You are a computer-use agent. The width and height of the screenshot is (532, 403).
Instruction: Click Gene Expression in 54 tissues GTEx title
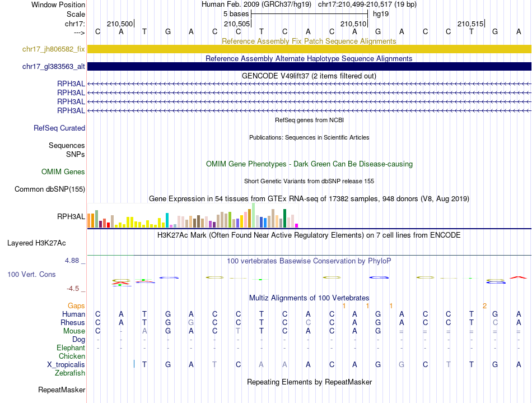tap(309, 198)
